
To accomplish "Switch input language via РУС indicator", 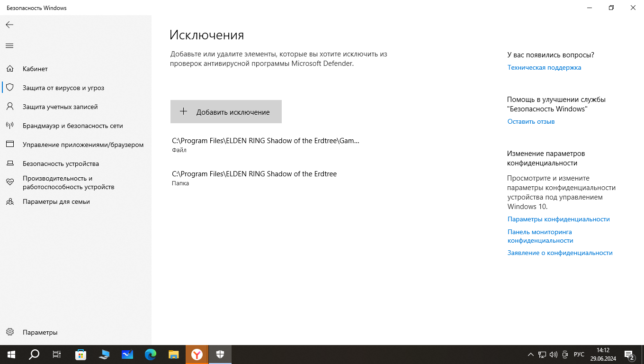I will tap(579, 355).
